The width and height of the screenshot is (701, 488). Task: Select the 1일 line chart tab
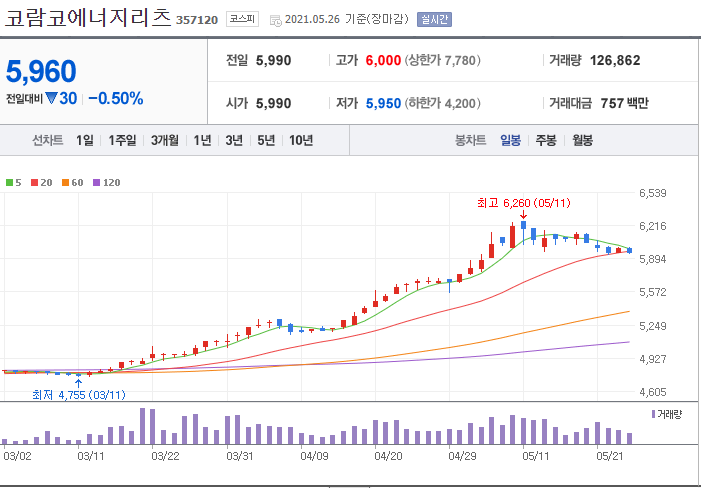pos(85,140)
